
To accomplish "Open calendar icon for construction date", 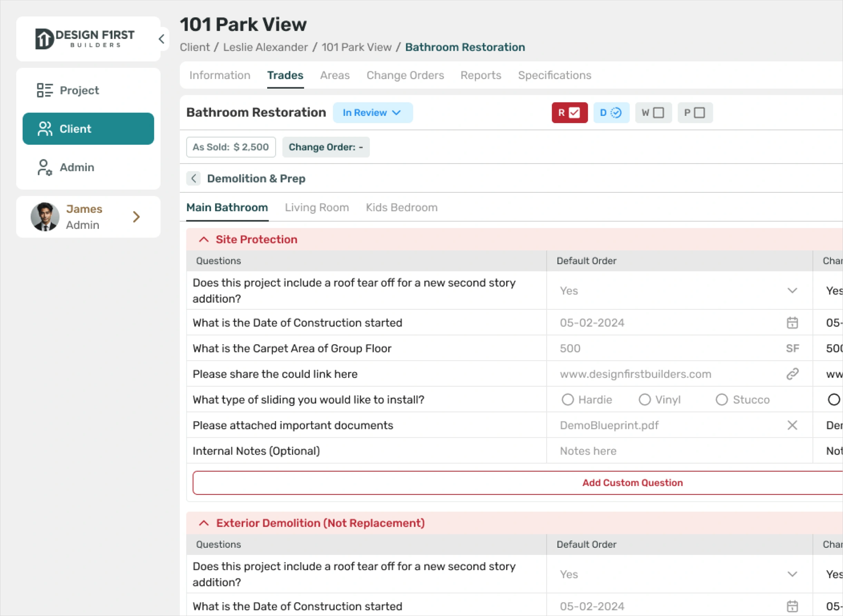I will [x=792, y=323].
